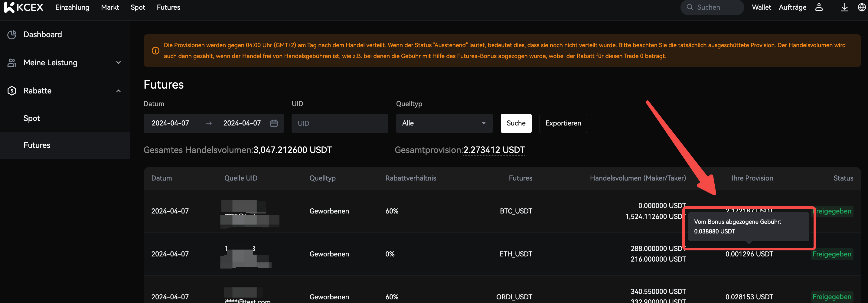The height and width of the screenshot is (303, 868).
Task: Click the download app icon
Action: (844, 7)
